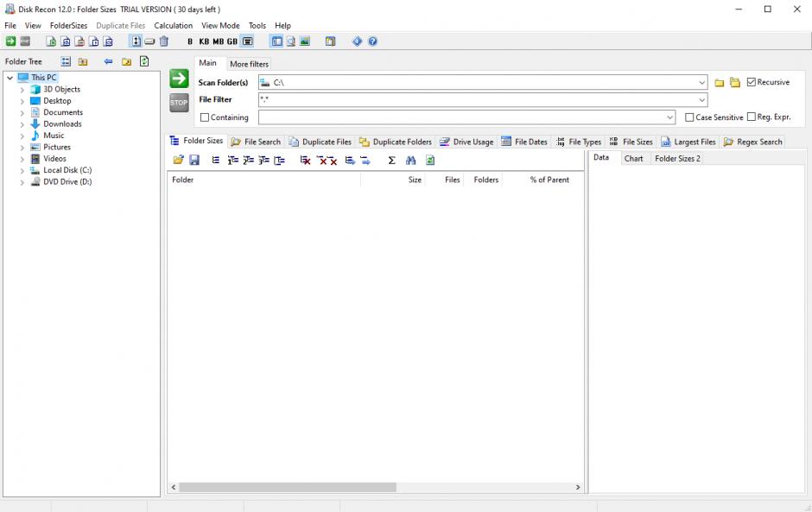This screenshot has height=512, width=812.
Task: Expand tree to level 2 icon
Action: click(x=249, y=161)
